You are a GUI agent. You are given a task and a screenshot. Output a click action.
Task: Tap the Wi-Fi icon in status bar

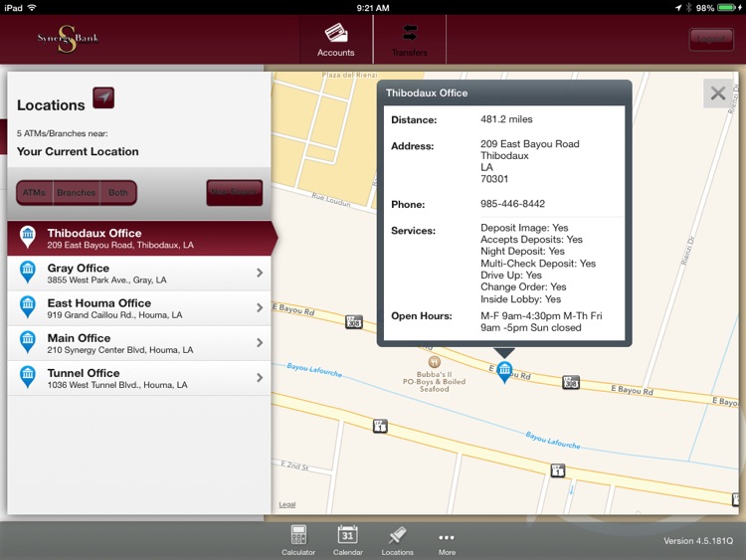click(x=32, y=8)
